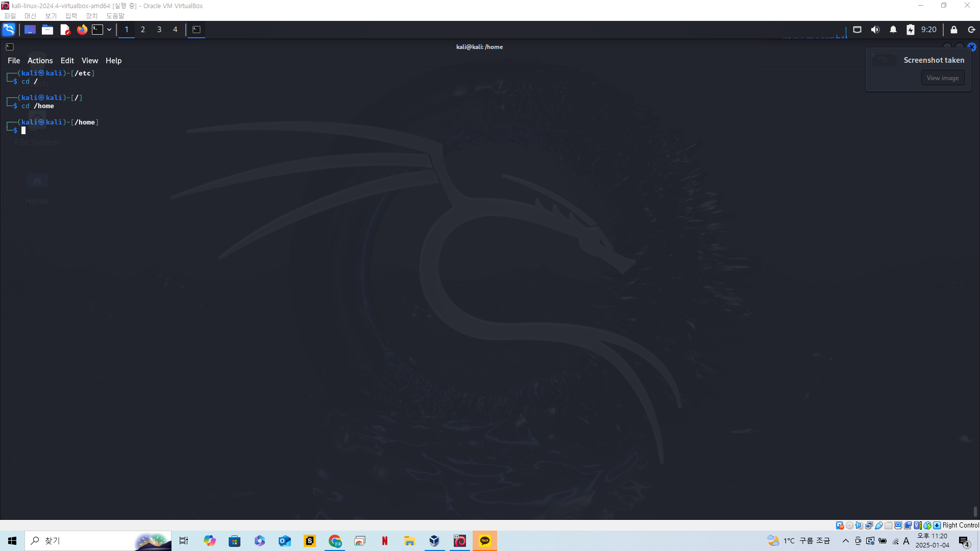This screenshot has width=980, height=551.
Task: Open the terminal File menu
Action: [x=14, y=60]
